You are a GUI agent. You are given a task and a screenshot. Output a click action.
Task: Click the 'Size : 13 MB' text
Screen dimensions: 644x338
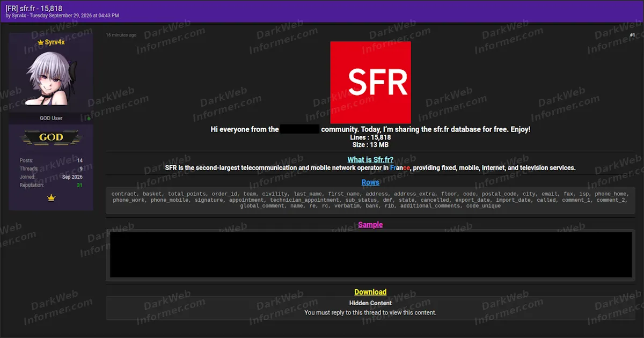pyautogui.click(x=370, y=145)
